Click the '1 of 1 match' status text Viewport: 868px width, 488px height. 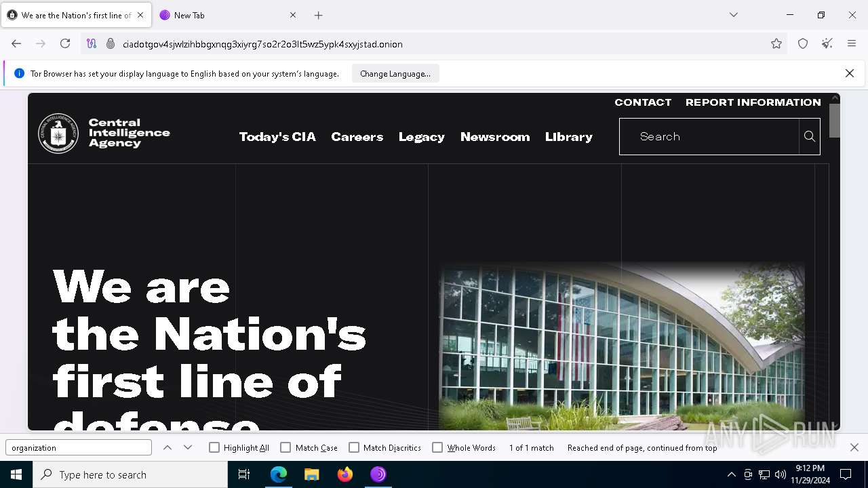point(532,448)
